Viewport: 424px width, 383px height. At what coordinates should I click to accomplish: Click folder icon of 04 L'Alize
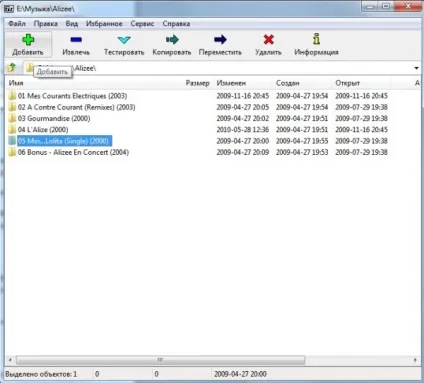[x=12, y=130]
